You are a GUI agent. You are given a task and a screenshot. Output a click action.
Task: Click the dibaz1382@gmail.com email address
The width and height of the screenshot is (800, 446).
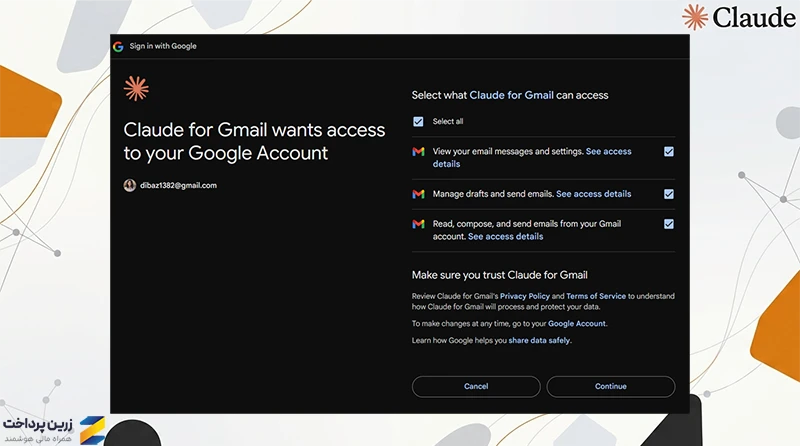point(179,185)
